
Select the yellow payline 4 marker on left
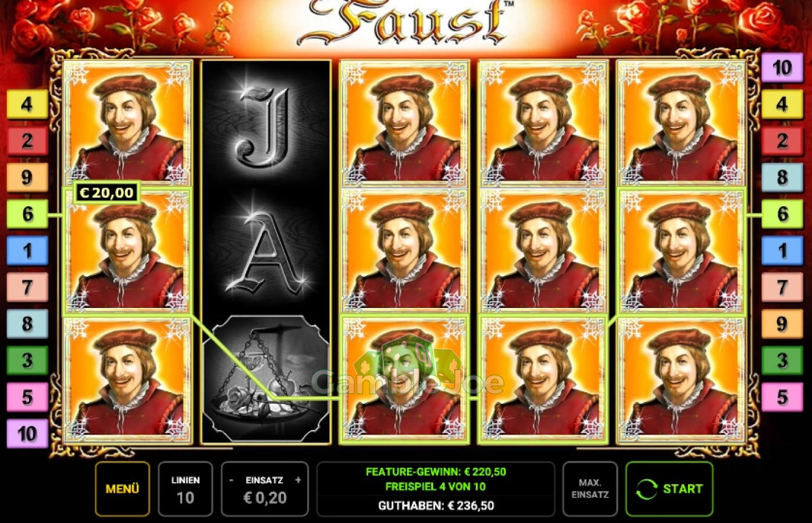(x=27, y=105)
